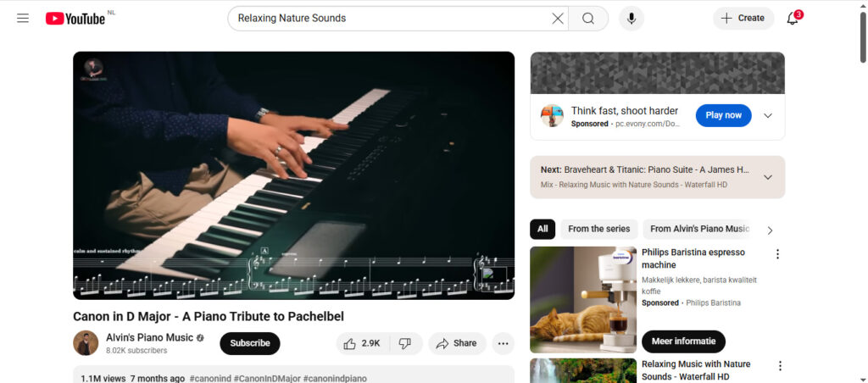The height and width of the screenshot is (383, 868).
Task: Click the banner image above the Evony ad
Action: [657, 73]
